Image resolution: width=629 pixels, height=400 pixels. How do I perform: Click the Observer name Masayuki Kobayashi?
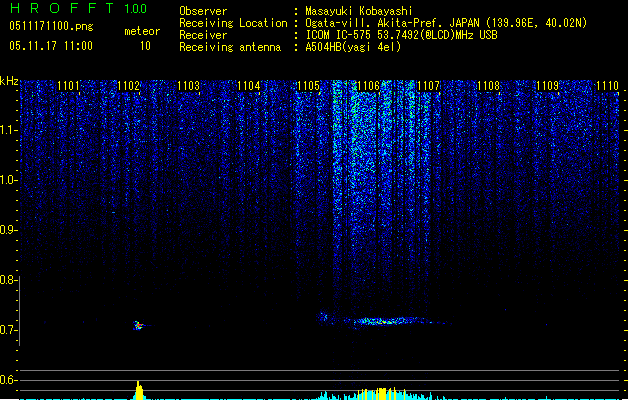[359, 11]
